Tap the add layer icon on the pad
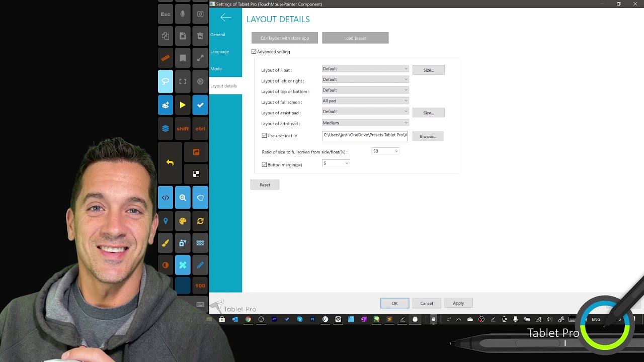The height and width of the screenshot is (362, 644). click(166, 105)
